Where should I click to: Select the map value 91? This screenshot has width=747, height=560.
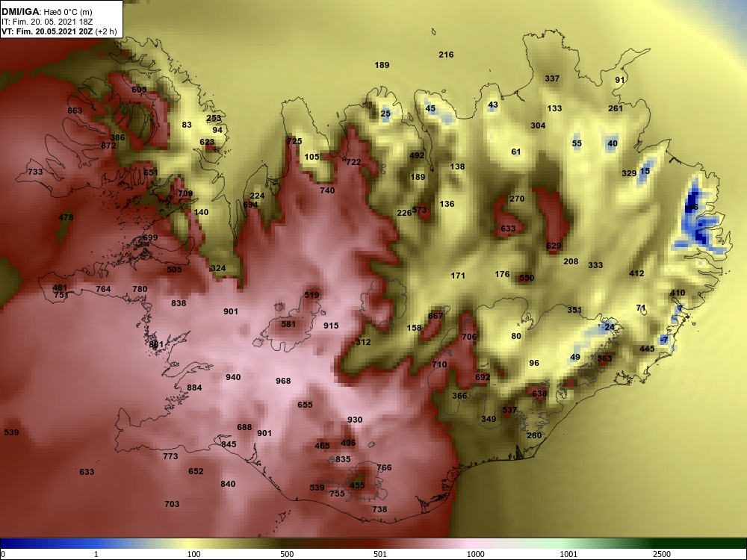point(620,80)
